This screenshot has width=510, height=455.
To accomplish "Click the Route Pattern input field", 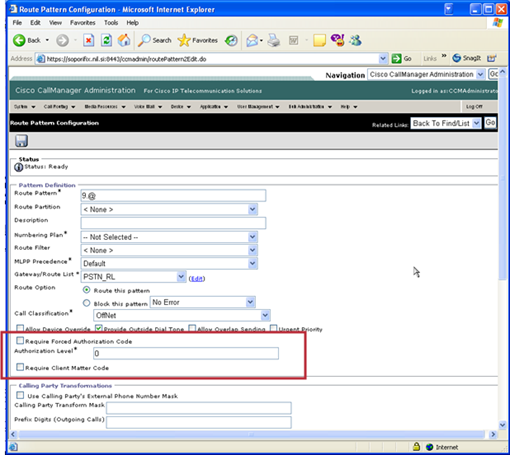I will click(173, 196).
